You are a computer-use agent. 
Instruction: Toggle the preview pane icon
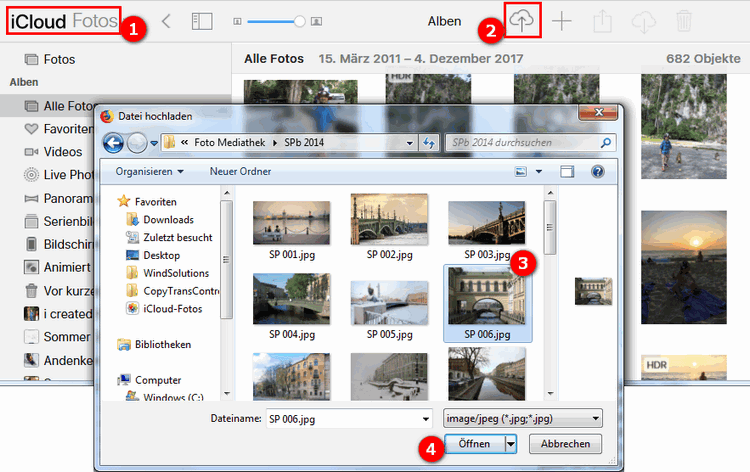click(567, 172)
